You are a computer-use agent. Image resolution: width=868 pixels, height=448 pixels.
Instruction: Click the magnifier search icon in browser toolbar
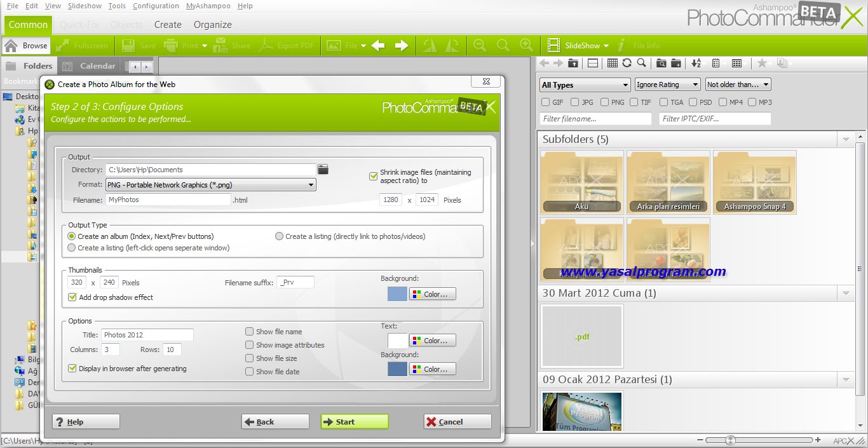coord(642,63)
